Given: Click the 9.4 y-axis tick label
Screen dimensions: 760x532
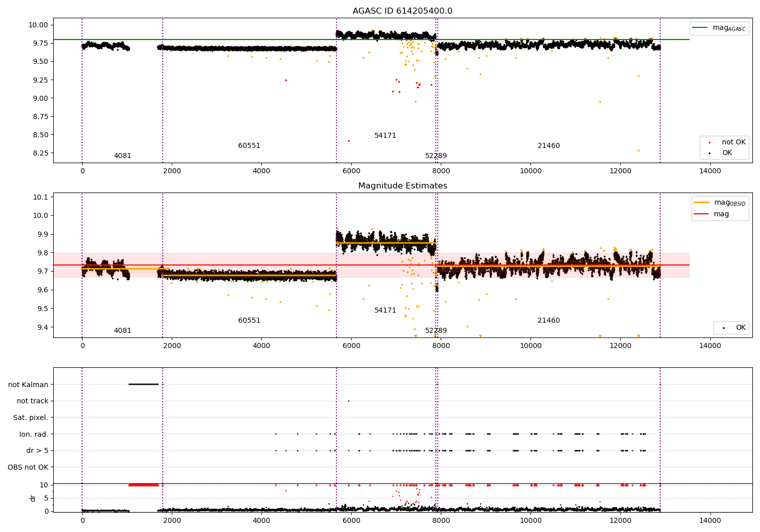Looking at the screenshot, I should pos(43,327).
